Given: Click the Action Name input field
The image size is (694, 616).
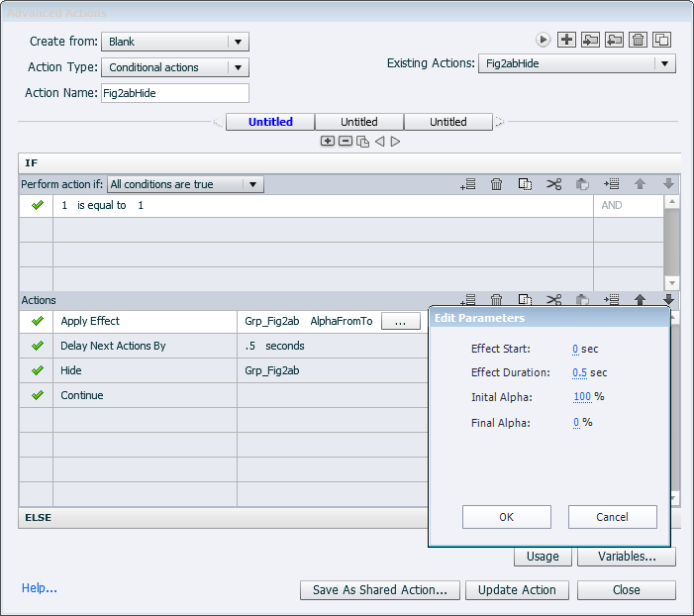Looking at the screenshot, I should coord(174,93).
